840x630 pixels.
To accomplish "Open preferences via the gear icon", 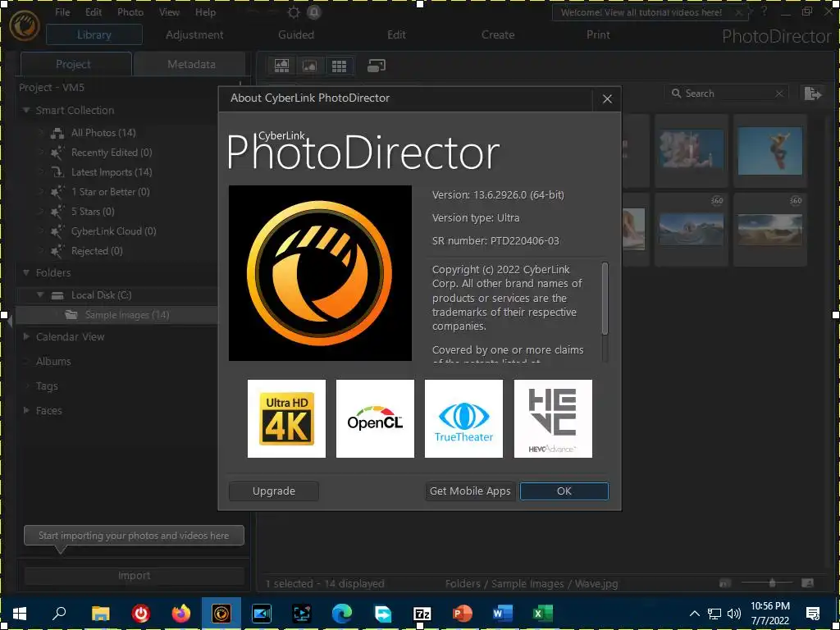I will click(294, 12).
